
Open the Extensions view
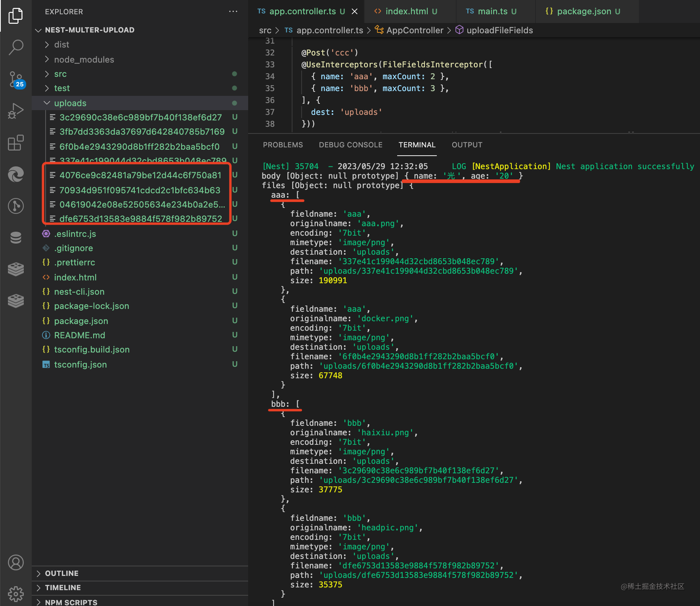(16, 143)
